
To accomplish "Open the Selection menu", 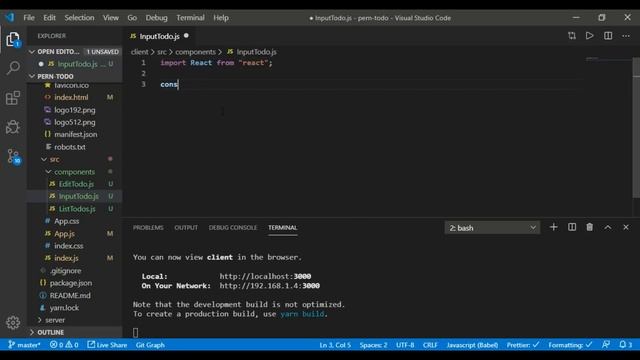I will pyautogui.click(x=79, y=18).
